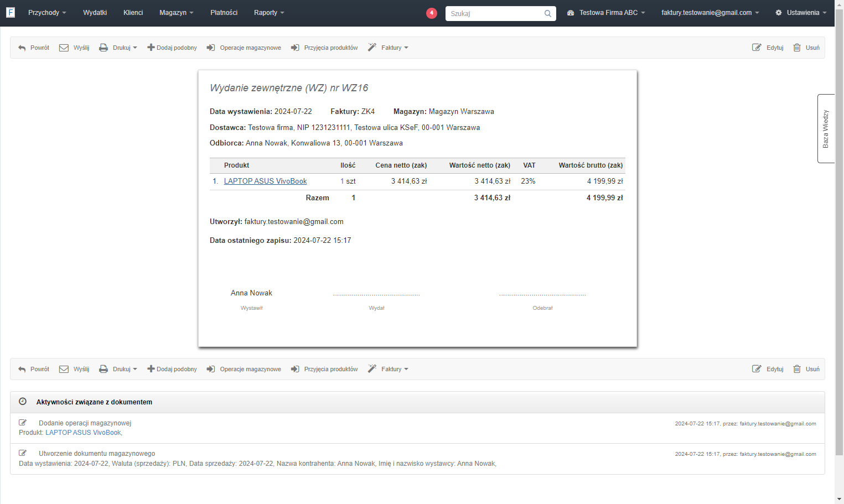Click the arrow icon beside top Przyjęcia produktów
Viewport: 844px width, 504px height.
tap(295, 48)
